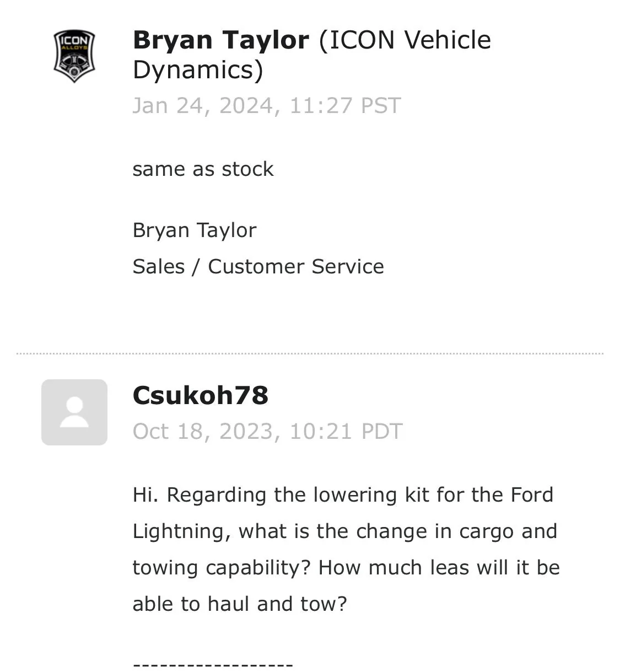The height and width of the screenshot is (672, 620).
Task: Open Bryan Taylor's profile from bold name
Action: coord(220,40)
